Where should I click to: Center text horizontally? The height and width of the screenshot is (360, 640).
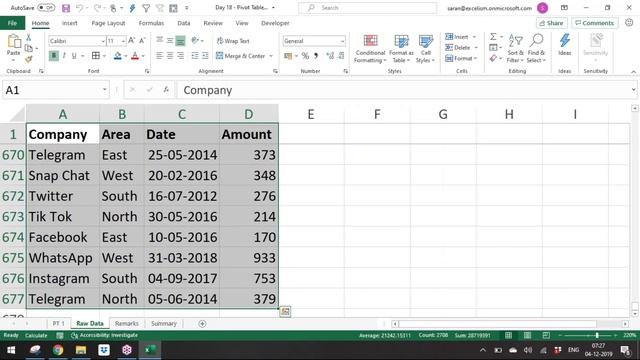pyautogui.click(x=170, y=56)
